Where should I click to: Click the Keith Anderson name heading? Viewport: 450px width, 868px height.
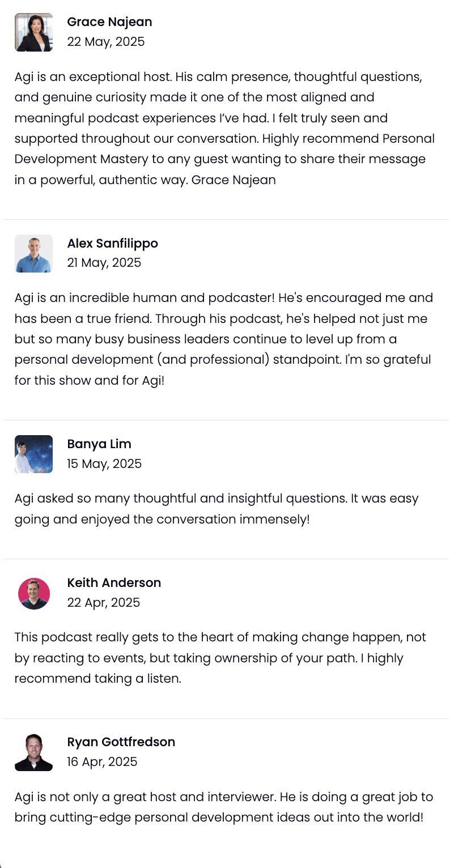114,583
